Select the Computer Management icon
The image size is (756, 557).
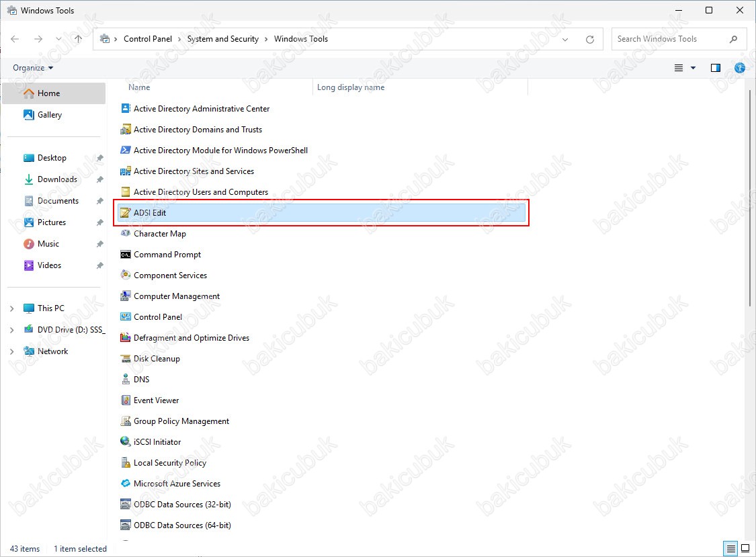[126, 296]
